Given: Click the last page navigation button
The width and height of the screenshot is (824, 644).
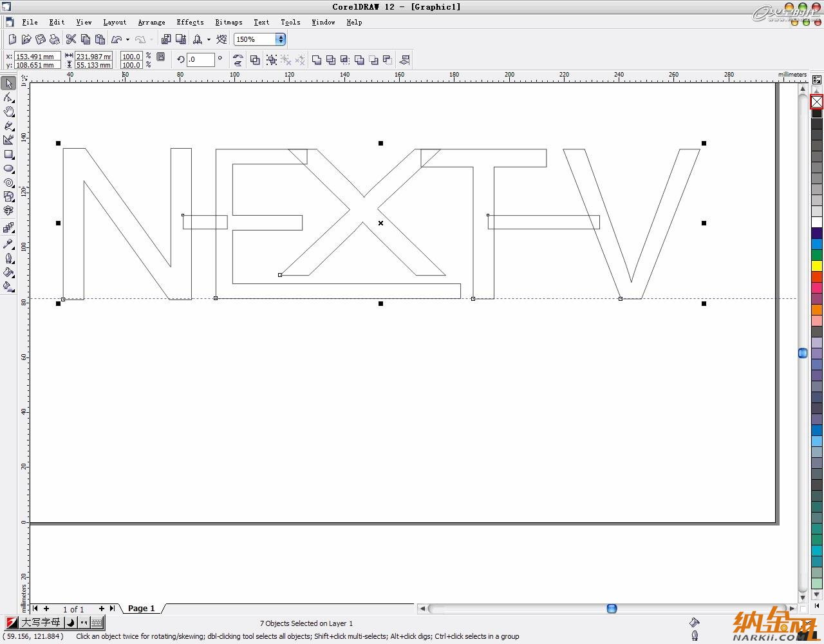Looking at the screenshot, I should (x=112, y=608).
